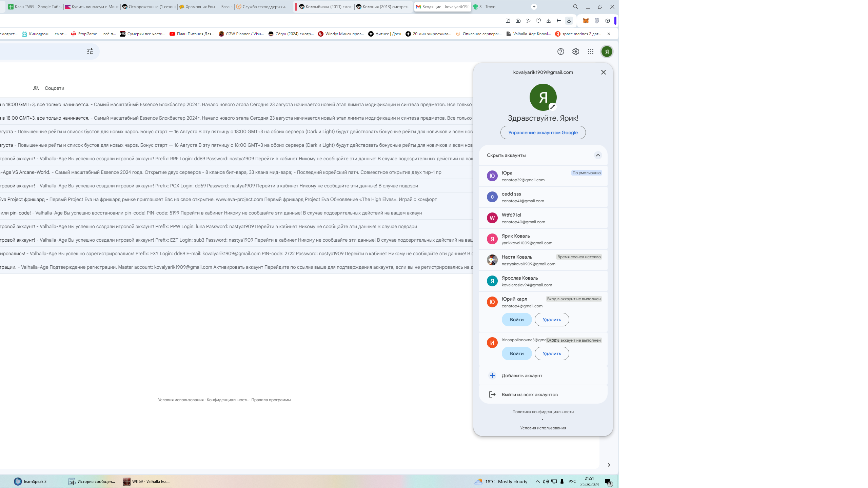
Task: Click the MetaMask fox extension icon
Action: [586, 21]
